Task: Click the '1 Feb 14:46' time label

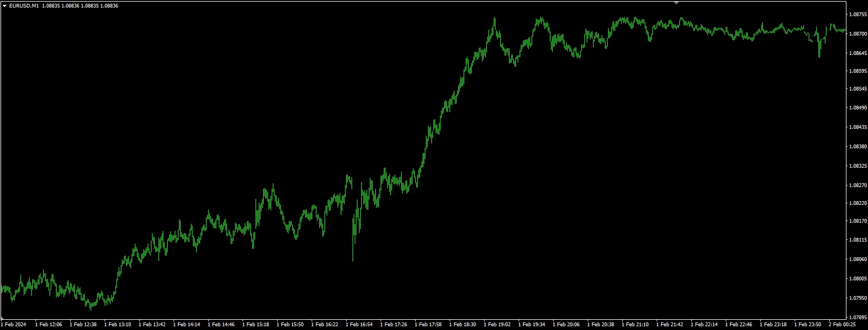Action: (x=221, y=325)
